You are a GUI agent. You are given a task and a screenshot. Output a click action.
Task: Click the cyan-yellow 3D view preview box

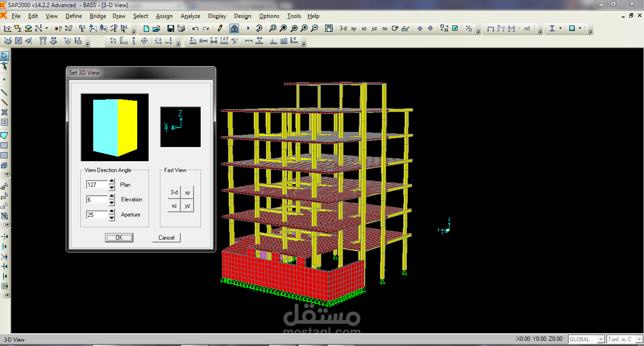pos(115,128)
